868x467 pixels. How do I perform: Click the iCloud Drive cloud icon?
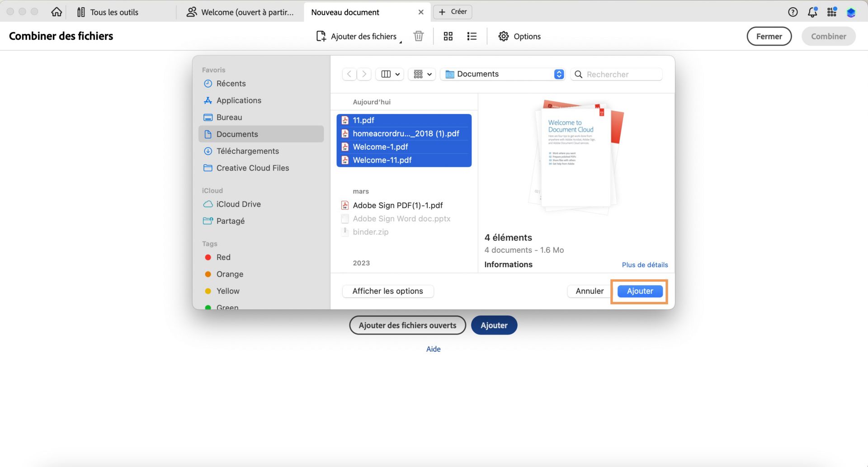pos(208,204)
